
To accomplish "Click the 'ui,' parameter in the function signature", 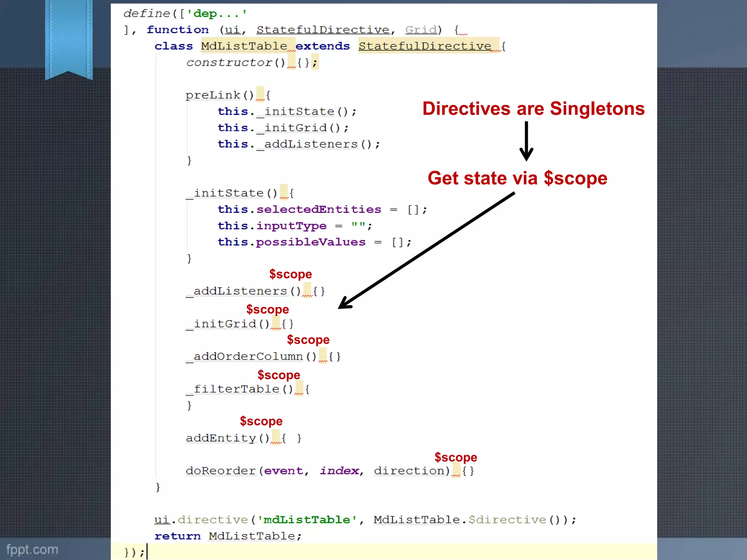I will (x=235, y=30).
